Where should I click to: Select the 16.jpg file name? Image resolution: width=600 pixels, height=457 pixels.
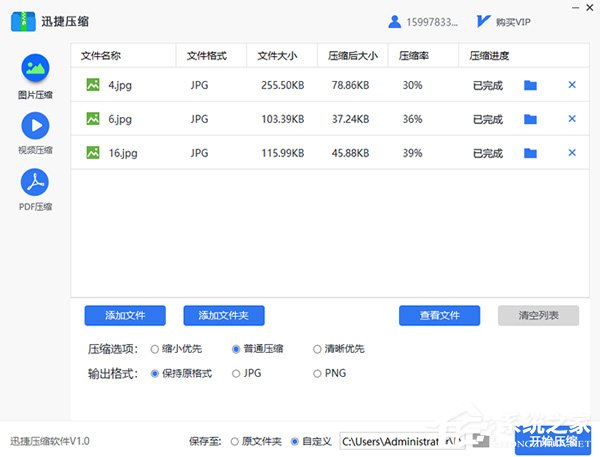click(123, 153)
